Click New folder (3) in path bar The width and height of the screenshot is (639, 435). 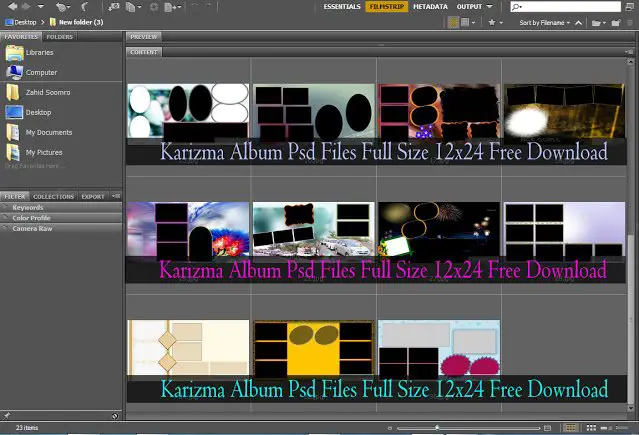[76, 22]
